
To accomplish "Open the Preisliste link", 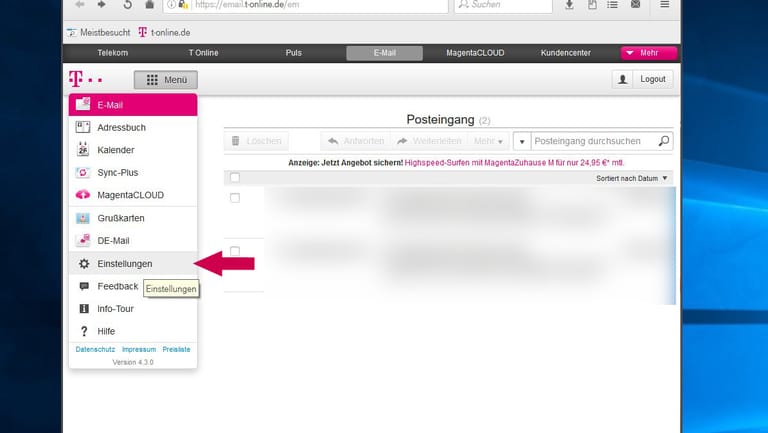I will tap(176, 349).
